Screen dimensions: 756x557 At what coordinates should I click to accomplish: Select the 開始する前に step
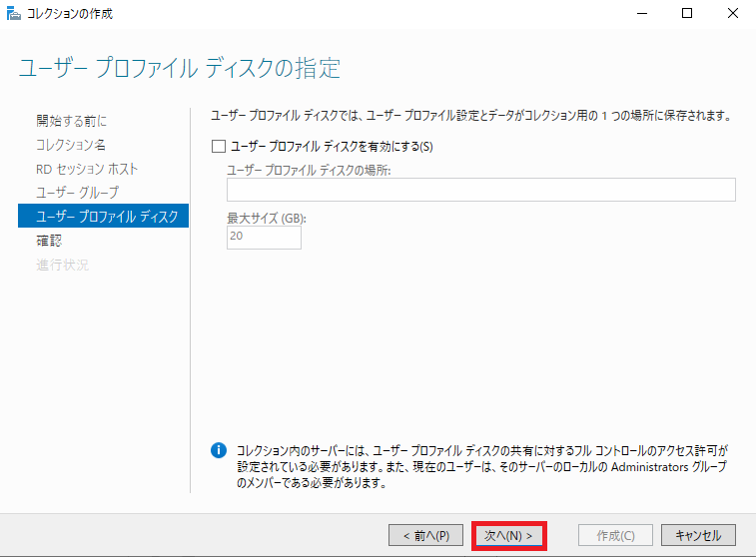coord(71,121)
